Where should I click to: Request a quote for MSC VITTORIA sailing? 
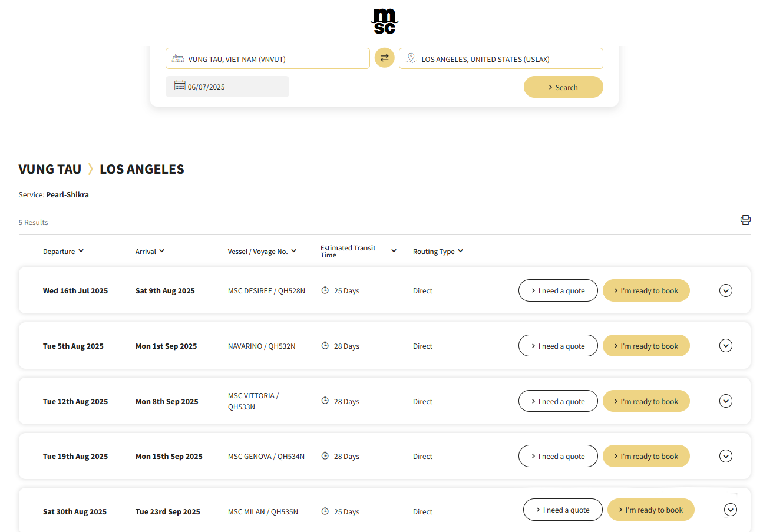[557, 401]
